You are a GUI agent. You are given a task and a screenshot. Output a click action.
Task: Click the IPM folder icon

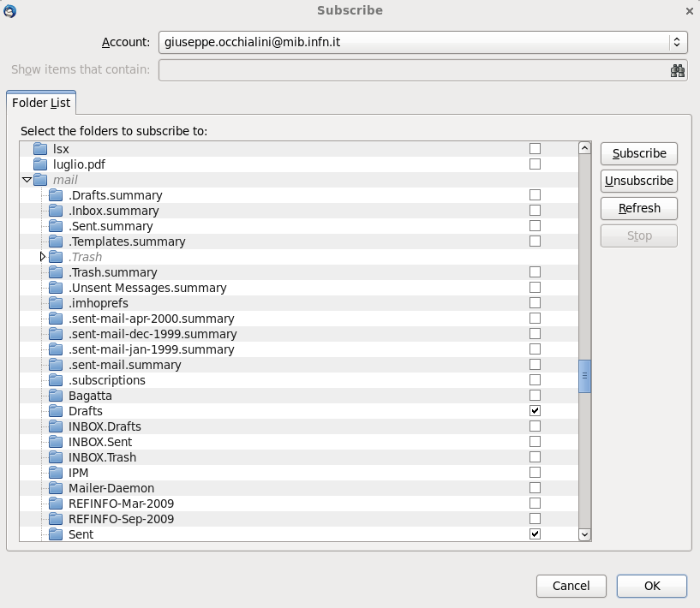(x=56, y=473)
